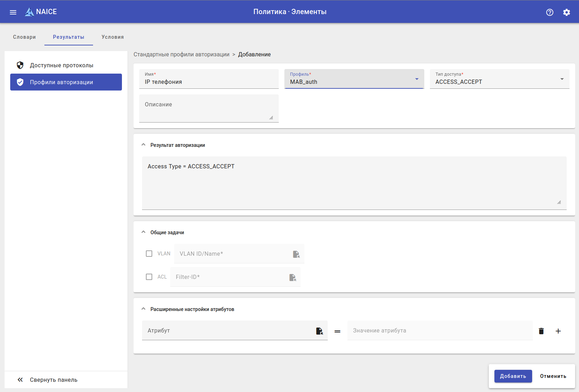Open the hamburger navigation menu
The height and width of the screenshot is (392, 579).
click(x=13, y=12)
